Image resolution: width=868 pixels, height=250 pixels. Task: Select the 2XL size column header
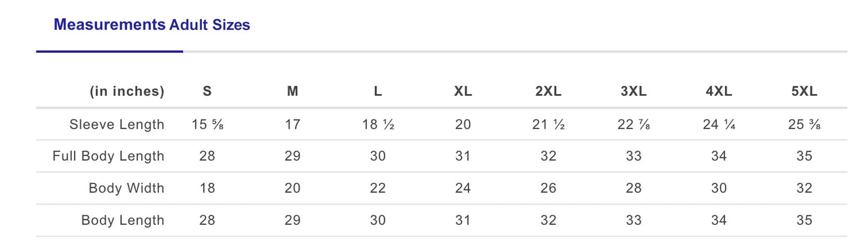[x=548, y=92]
